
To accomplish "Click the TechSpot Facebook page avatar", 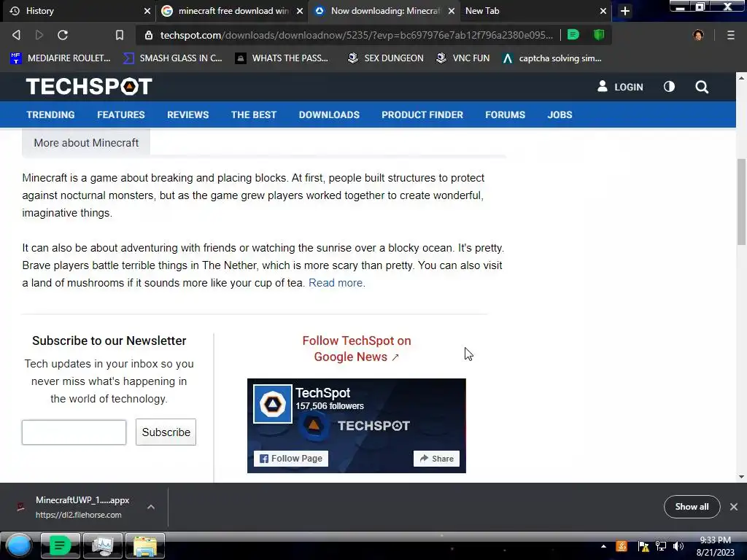I will click(273, 404).
